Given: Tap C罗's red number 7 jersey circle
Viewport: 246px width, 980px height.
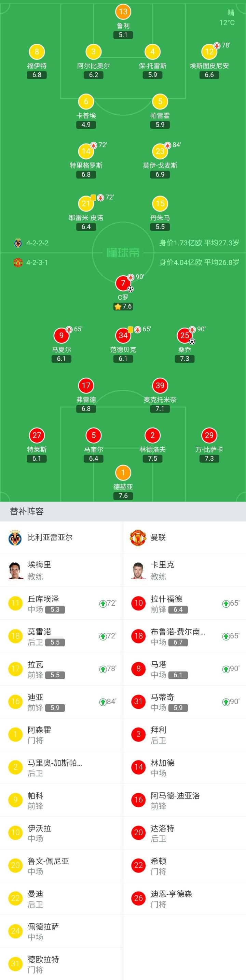Looking at the screenshot, I should 123,283.
